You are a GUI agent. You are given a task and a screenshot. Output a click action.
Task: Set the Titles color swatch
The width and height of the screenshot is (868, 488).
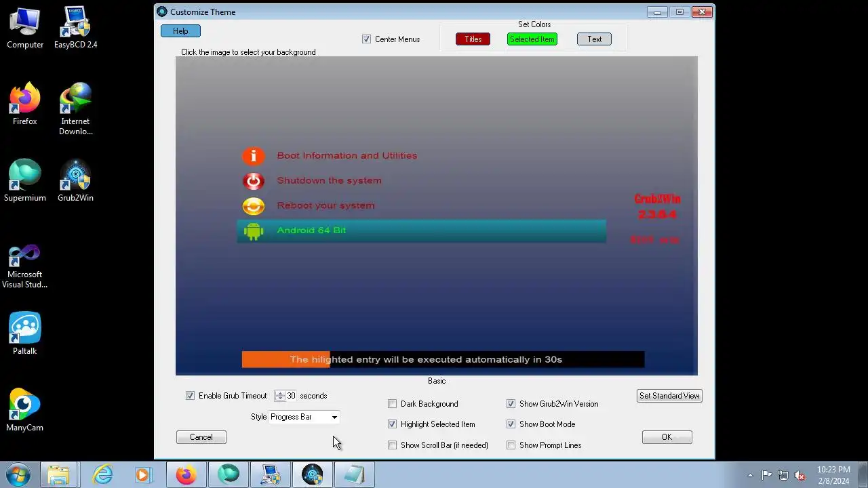point(473,39)
